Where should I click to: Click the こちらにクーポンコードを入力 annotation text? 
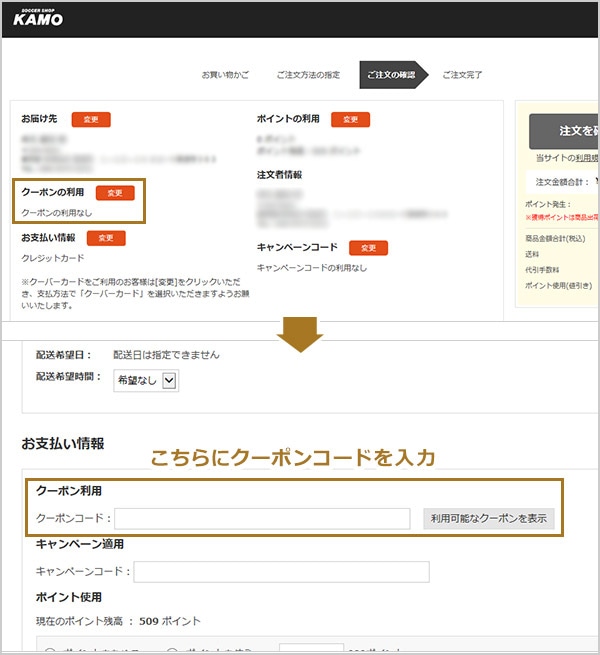point(292,458)
